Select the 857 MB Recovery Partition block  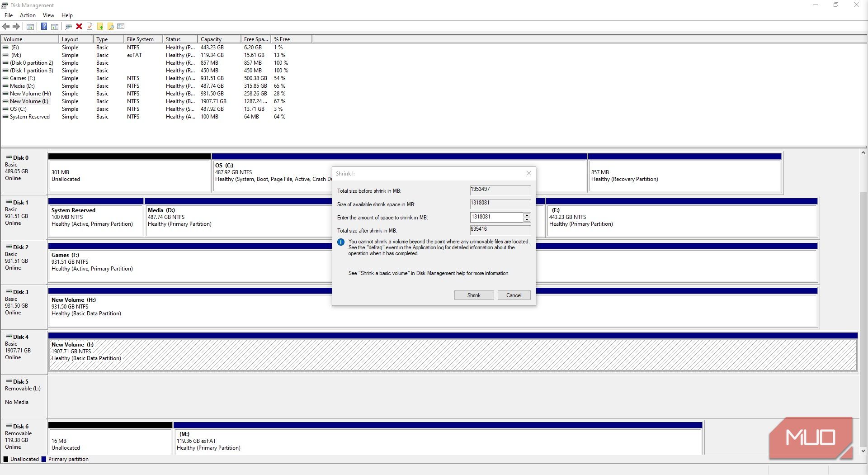point(685,173)
